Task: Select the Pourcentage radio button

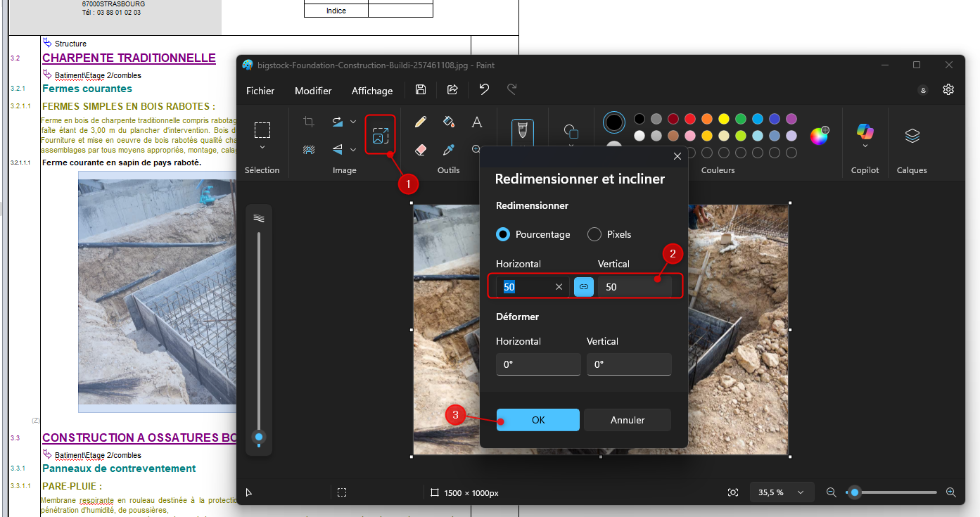Action: [x=503, y=234]
